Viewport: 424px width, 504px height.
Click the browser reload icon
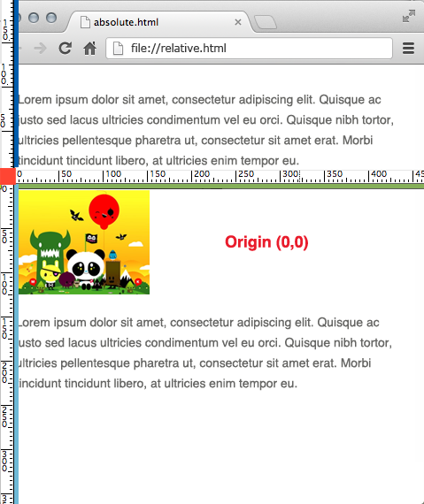(65, 49)
